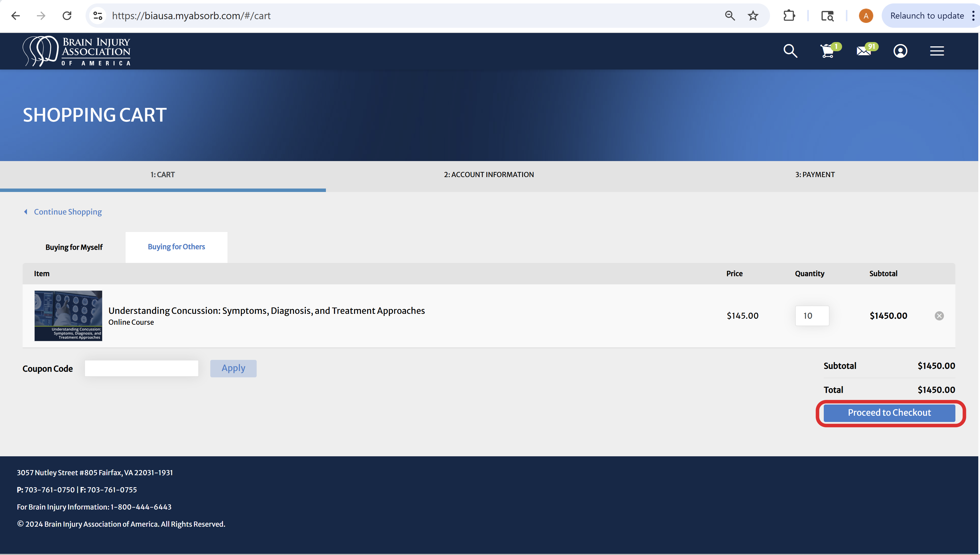Image resolution: width=980 pixels, height=555 pixels.
Task: Click Relaunch to update
Action: 926,16
